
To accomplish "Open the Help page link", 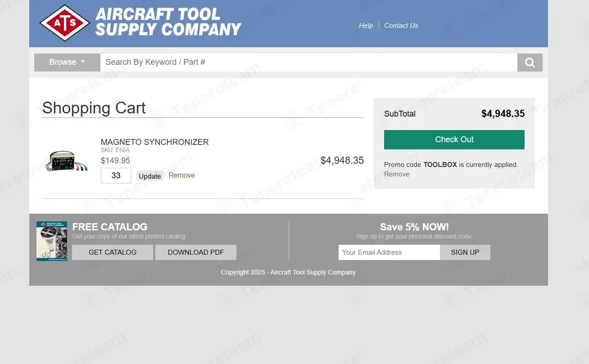I will pyautogui.click(x=366, y=26).
